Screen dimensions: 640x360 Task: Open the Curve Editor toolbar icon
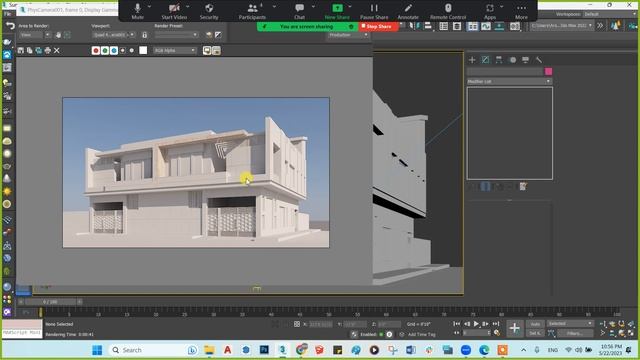(x=486, y=26)
